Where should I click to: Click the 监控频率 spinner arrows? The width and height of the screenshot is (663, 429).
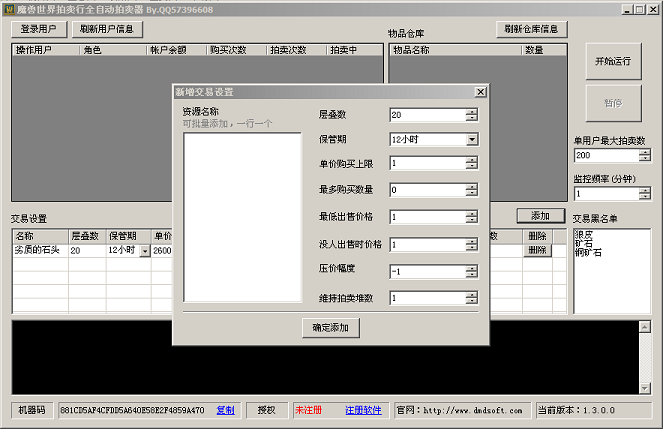coord(645,194)
